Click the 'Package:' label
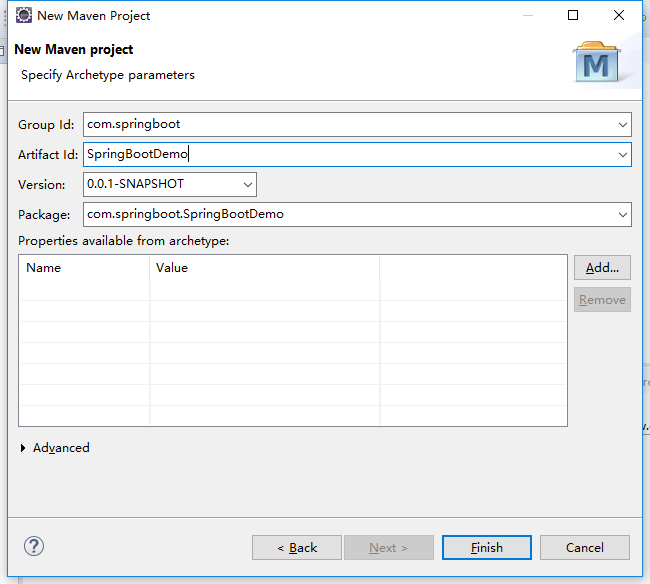 pos(44,215)
